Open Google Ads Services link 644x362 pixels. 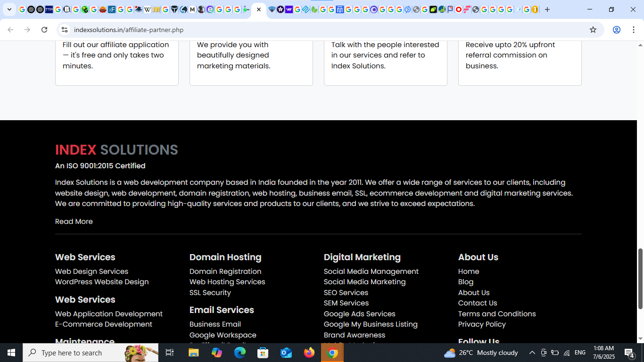pos(360,314)
